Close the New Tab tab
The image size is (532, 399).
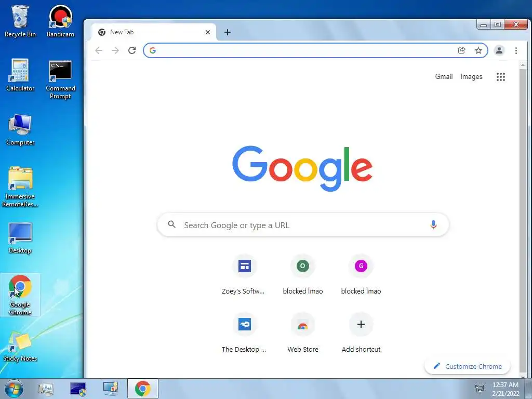pyautogui.click(x=208, y=32)
